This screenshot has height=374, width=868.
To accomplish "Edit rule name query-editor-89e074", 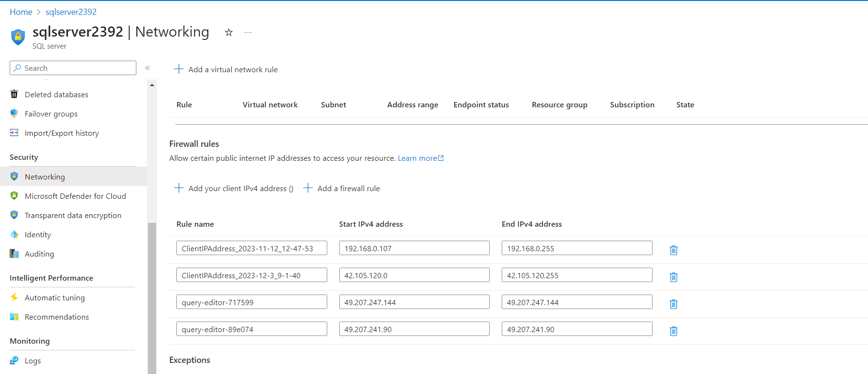I will click(x=252, y=329).
